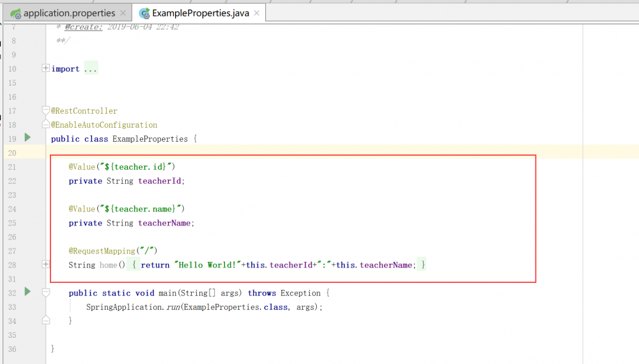The height and width of the screenshot is (364, 639).
Task: Click the Java class icon on ExampleProperties.java tab
Action: tap(144, 13)
